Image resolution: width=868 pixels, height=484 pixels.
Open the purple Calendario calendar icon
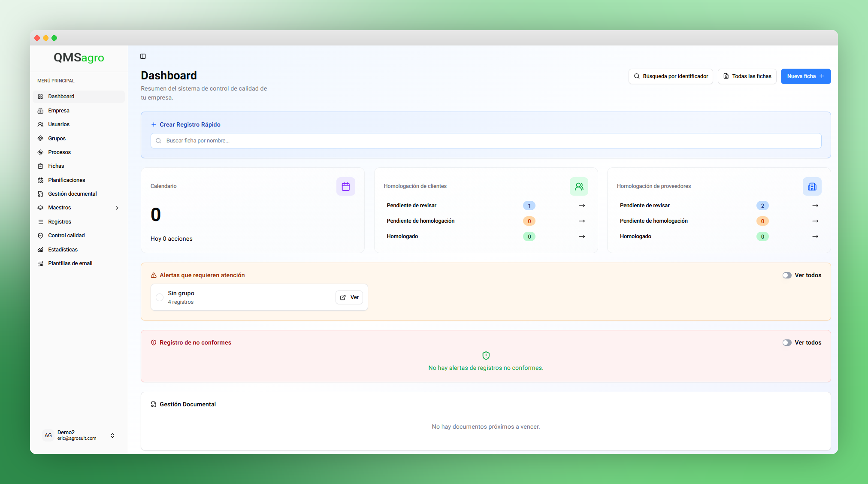click(x=345, y=187)
